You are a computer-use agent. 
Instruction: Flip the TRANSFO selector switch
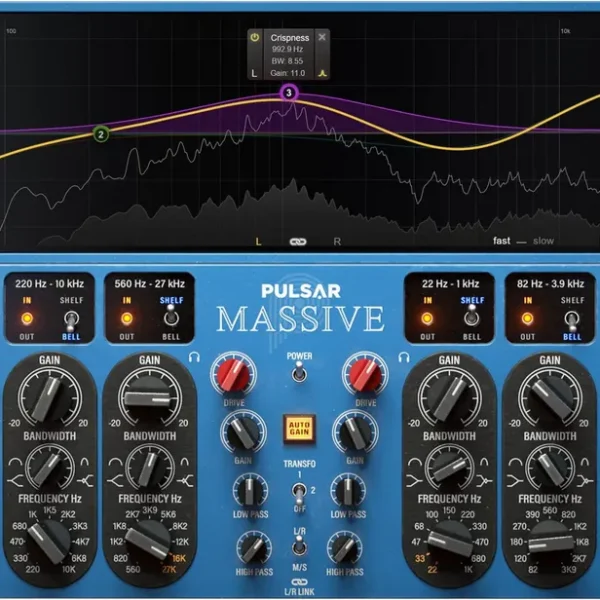pyautogui.click(x=299, y=492)
